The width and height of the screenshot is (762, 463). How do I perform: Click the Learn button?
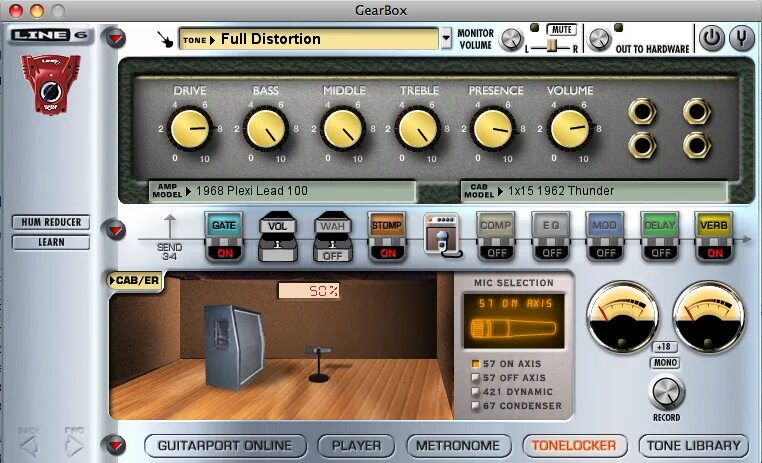pos(51,242)
